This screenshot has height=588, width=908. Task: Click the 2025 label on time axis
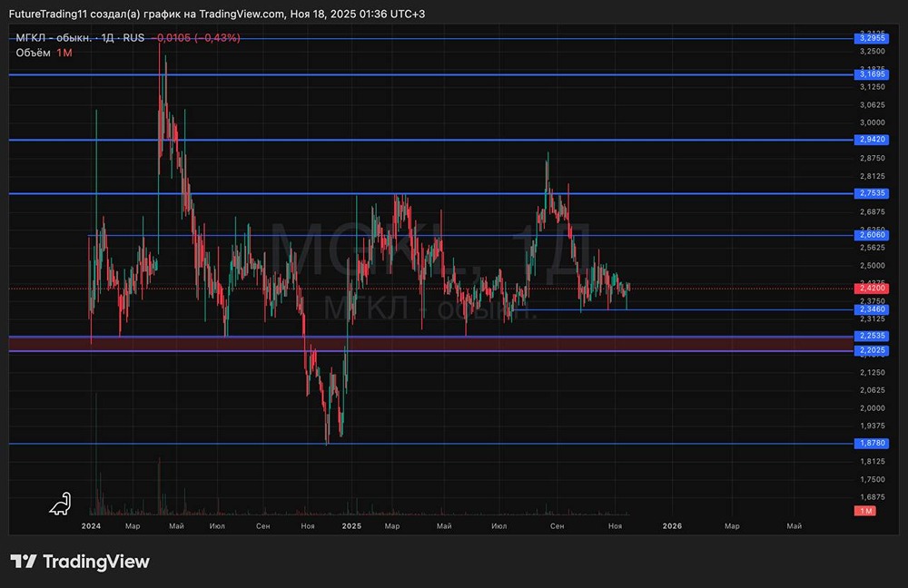[351, 526]
